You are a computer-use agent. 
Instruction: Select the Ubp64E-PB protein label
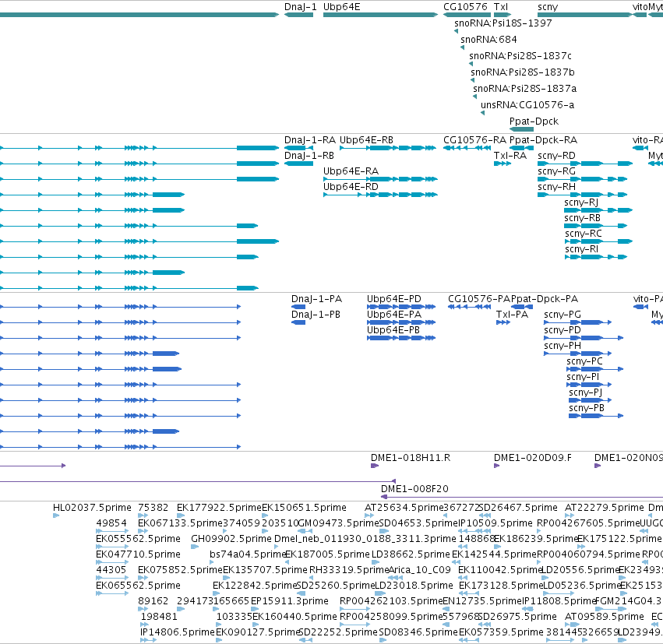pos(393,330)
